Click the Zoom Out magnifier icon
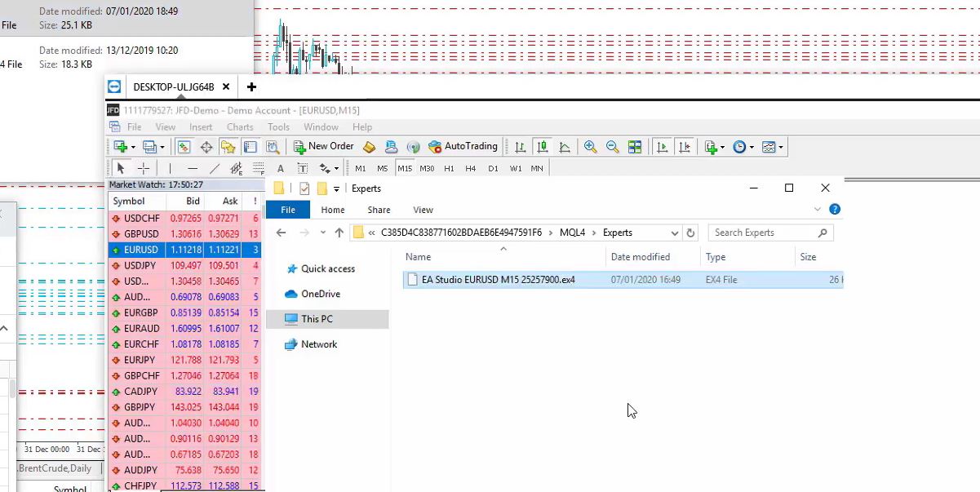This screenshot has height=492, width=980. pyautogui.click(x=612, y=147)
